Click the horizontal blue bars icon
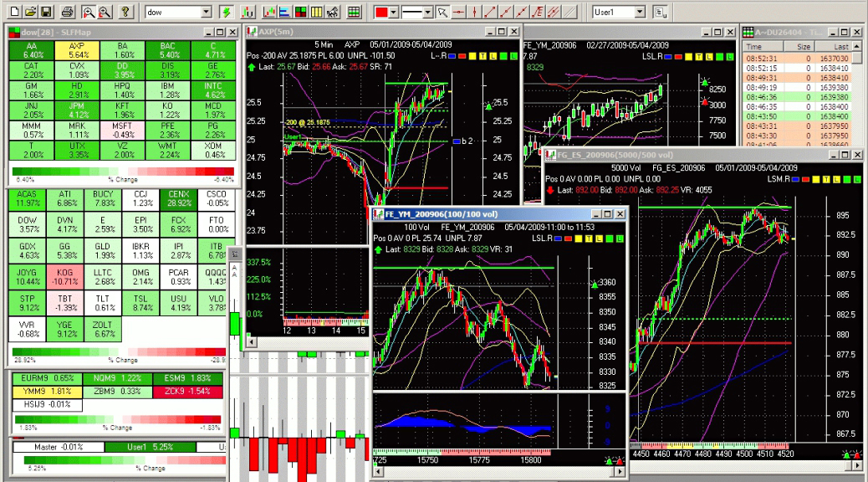Image resolution: width=868 pixels, height=482 pixels. pyautogui.click(x=284, y=12)
